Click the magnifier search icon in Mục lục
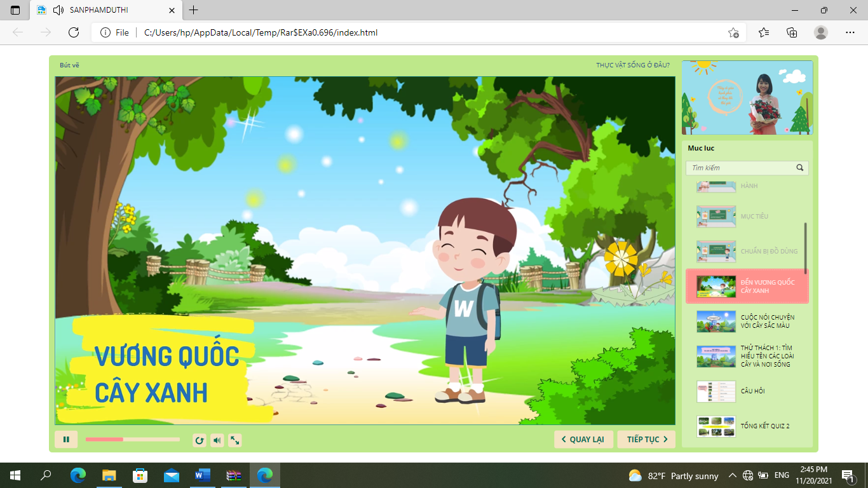The image size is (868, 488). (x=800, y=168)
